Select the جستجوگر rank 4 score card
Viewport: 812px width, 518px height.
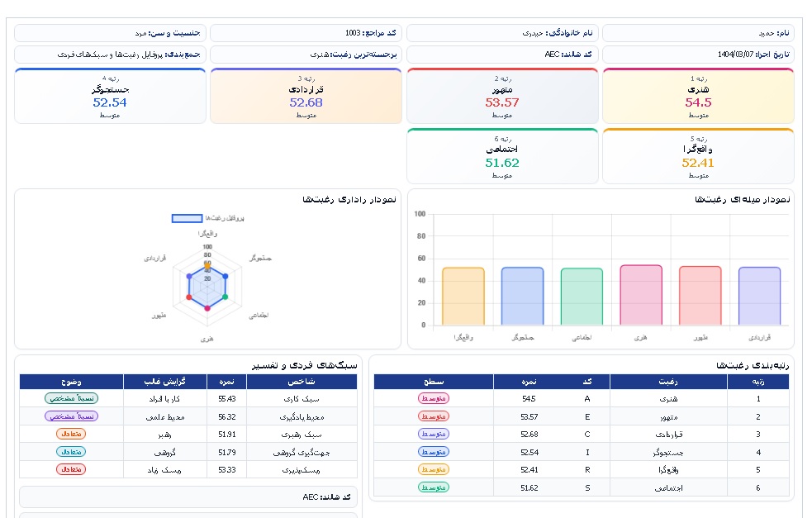pos(111,96)
